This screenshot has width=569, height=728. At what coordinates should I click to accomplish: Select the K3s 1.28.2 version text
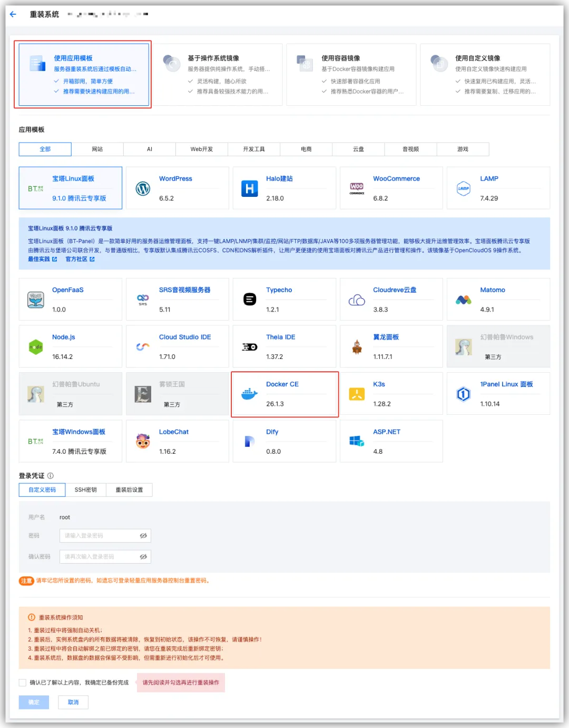382,404
